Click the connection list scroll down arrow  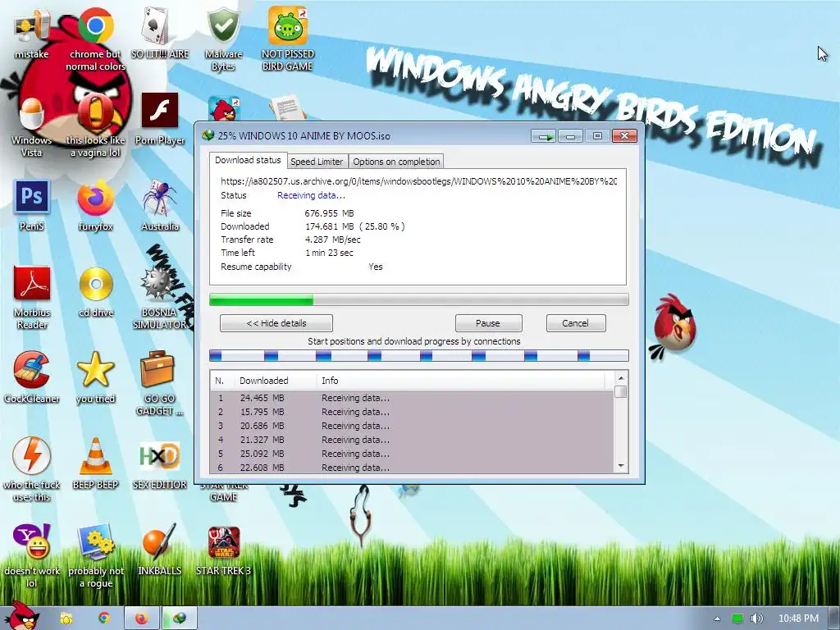tap(621, 466)
